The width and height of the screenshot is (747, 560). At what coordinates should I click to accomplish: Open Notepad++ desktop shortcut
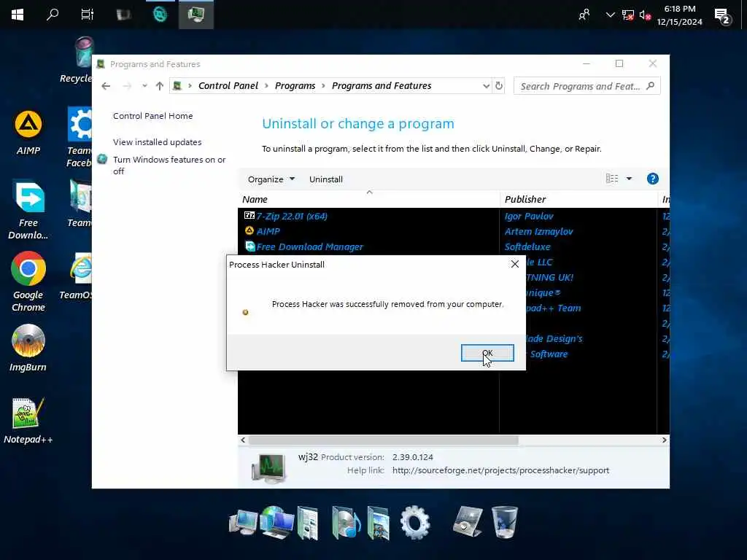28,421
